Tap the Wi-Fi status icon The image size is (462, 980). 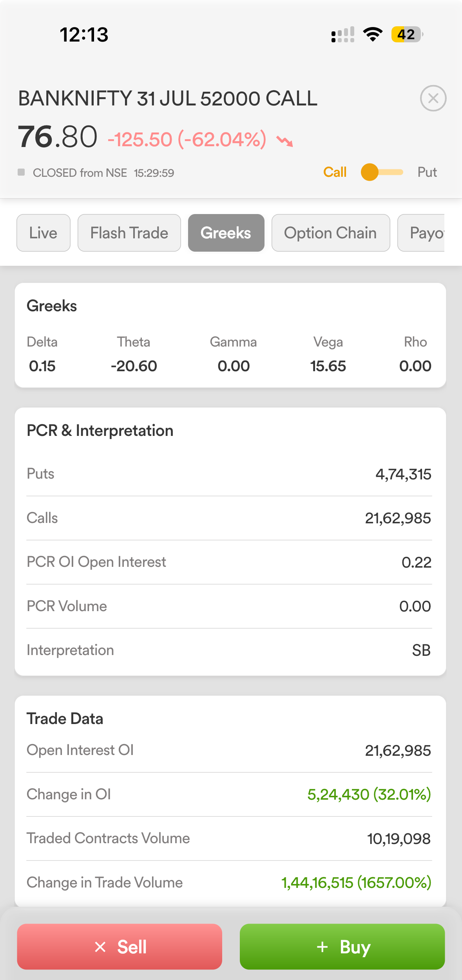tap(373, 34)
